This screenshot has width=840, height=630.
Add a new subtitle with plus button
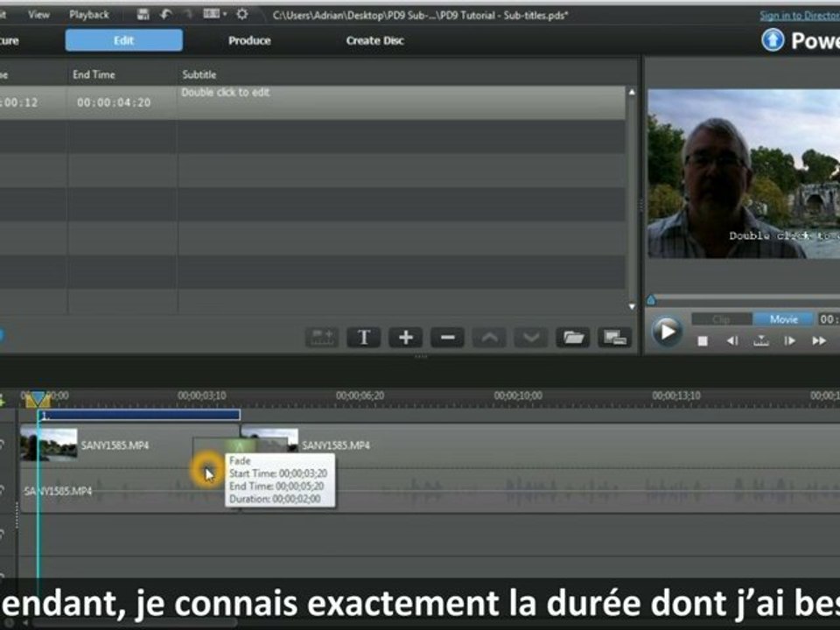coord(405,338)
